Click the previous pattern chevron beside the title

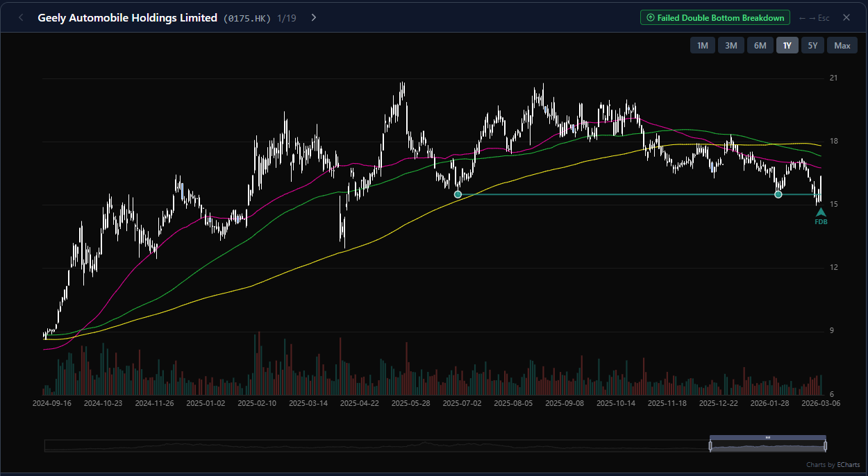(21, 17)
